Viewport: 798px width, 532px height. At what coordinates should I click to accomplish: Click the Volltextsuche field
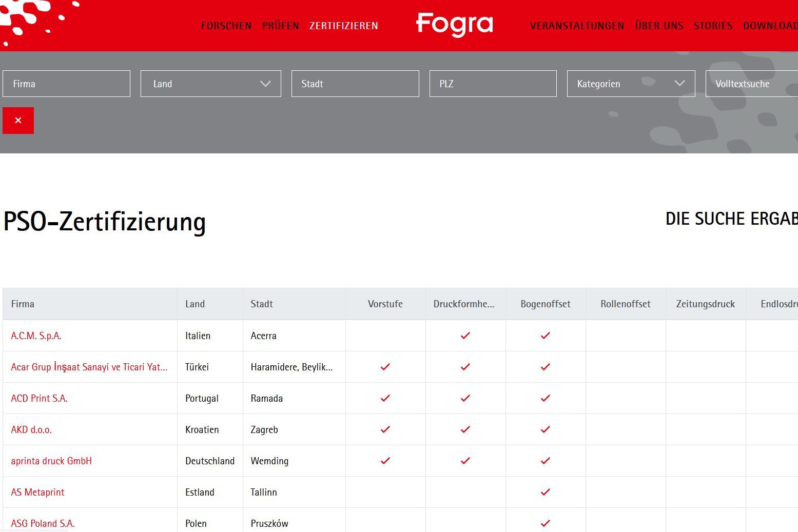pos(752,84)
